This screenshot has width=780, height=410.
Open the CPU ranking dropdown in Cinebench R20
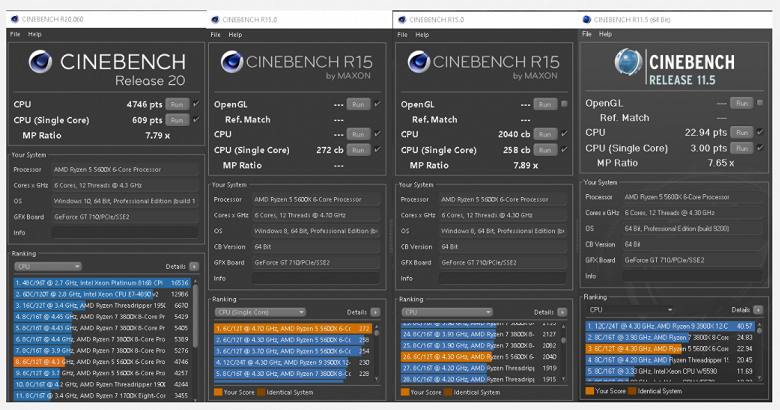pyautogui.click(x=47, y=267)
